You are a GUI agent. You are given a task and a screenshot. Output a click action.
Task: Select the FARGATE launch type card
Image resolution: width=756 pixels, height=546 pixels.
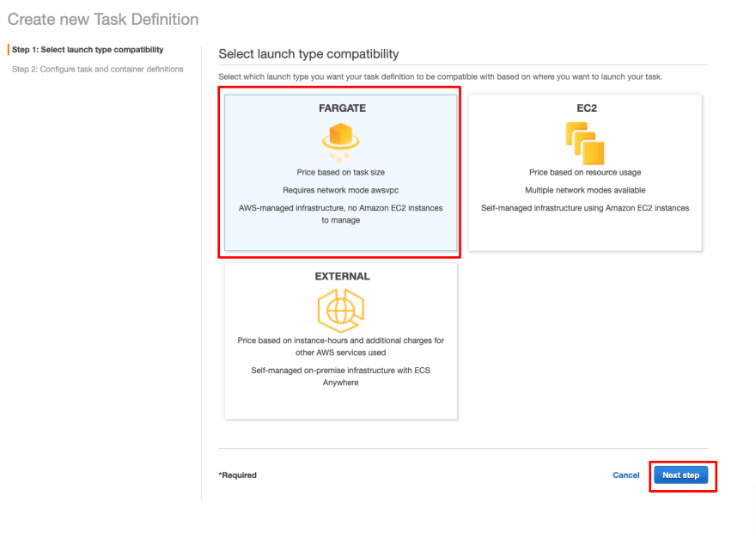tap(341, 172)
